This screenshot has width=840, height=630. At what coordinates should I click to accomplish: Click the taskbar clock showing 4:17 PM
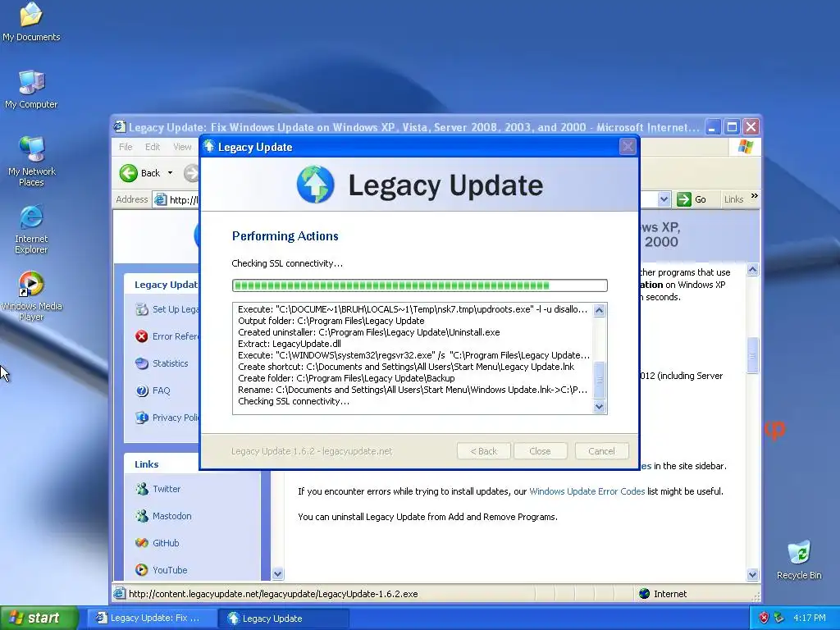(x=810, y=619)
